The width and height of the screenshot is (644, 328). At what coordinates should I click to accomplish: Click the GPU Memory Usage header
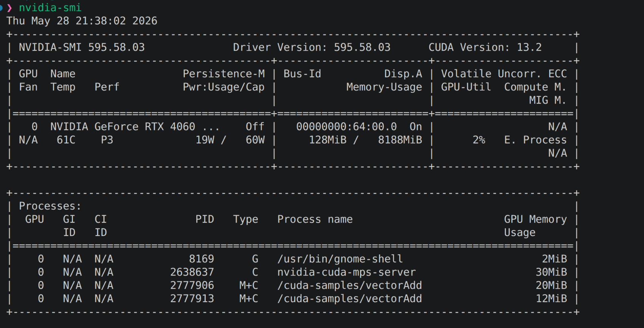(535, 226)
